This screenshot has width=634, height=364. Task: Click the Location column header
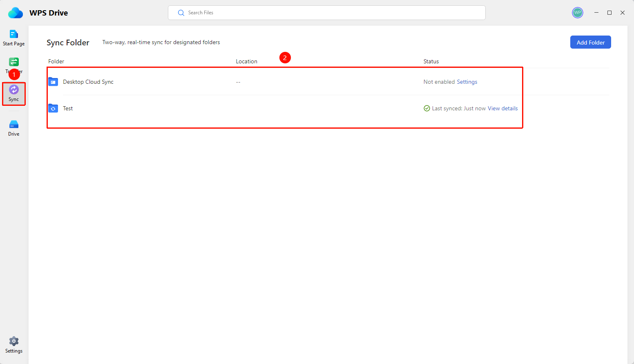[247, 61]
